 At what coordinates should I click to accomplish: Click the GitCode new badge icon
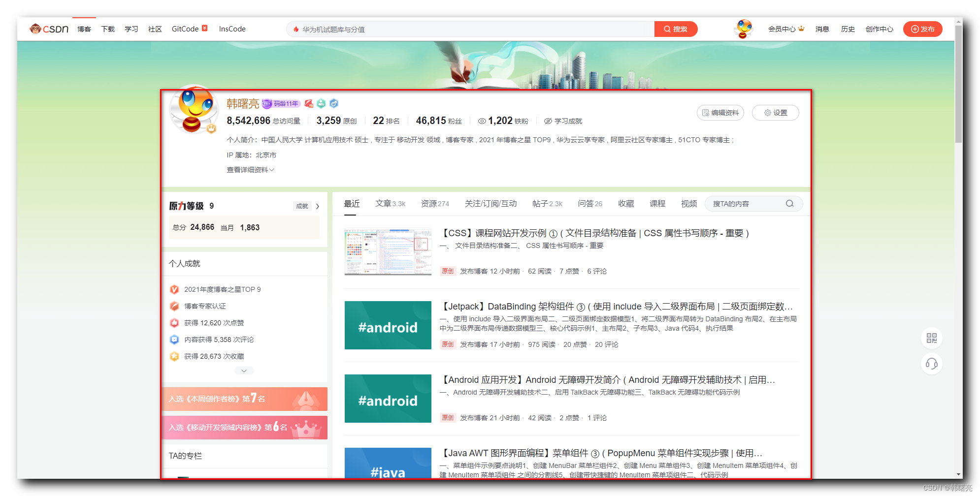pyautogui.click(x=205, y=28)
